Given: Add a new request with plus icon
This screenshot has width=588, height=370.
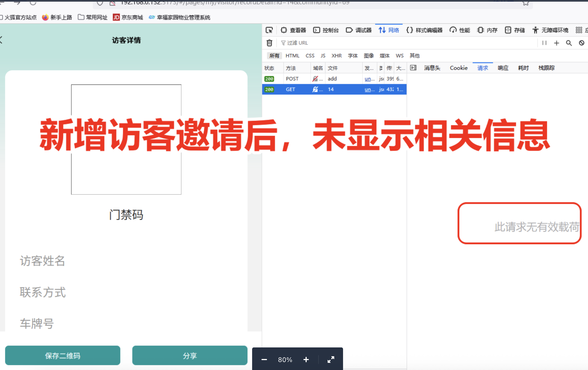Looking at the screenshot, I should point(557,43).
